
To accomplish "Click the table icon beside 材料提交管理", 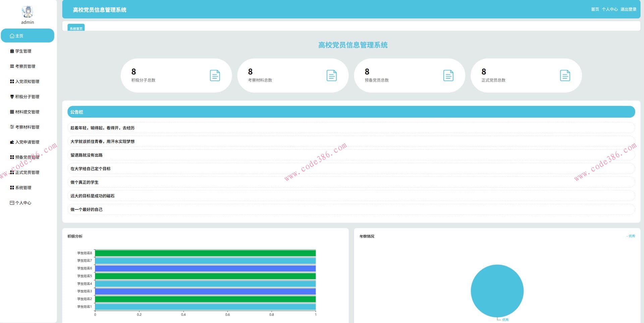I will tap(12, 112).
